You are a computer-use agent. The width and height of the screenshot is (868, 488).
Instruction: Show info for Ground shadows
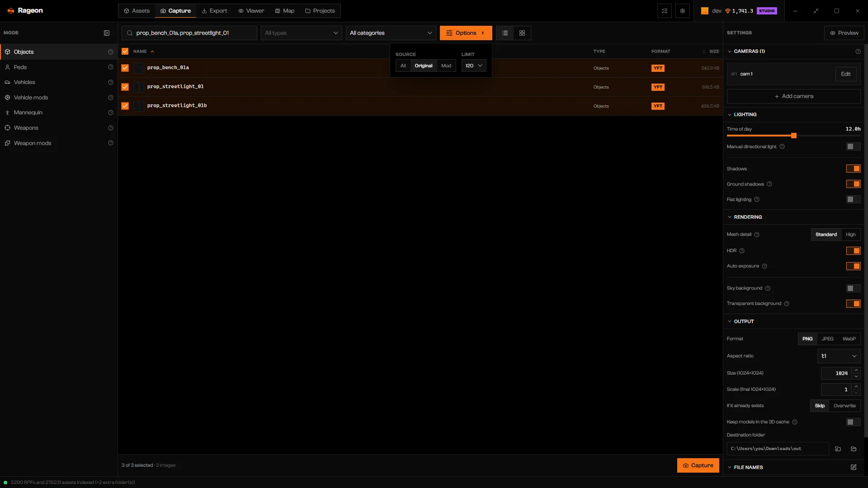(769, 184)
